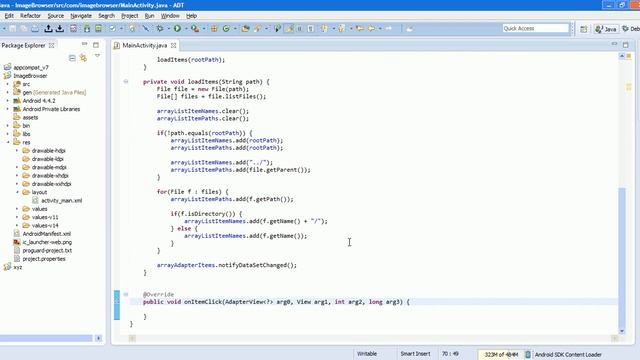
Task: Click the Writable status entry
Action: [367, 354]
